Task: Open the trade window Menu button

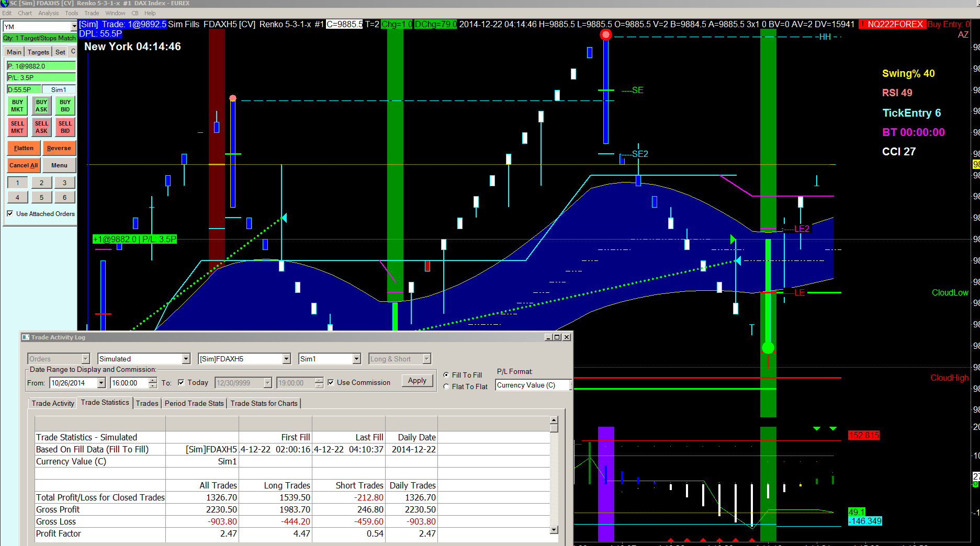Action: 59,165
